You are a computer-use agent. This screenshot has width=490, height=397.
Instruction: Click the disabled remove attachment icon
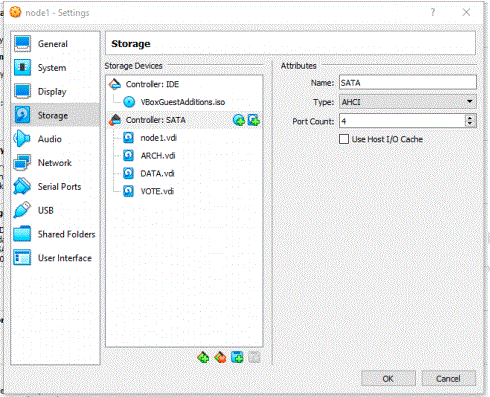254,358
